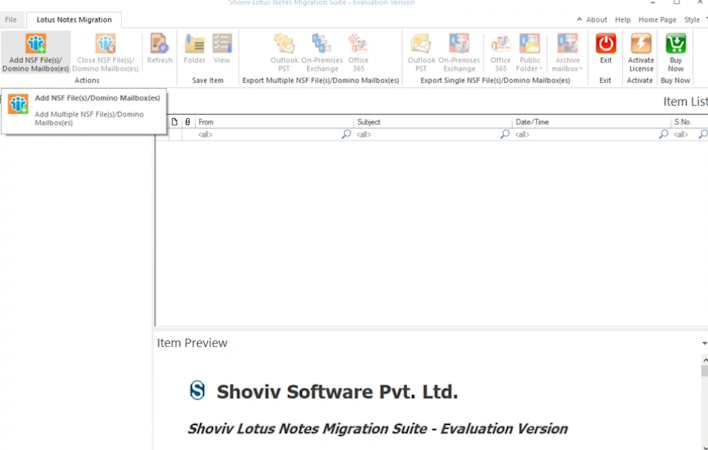This screenshot has width=708, height=450.
Task: Open the Public Folder export dropdown
Action: pyautogui.click(x=529, y=52)
